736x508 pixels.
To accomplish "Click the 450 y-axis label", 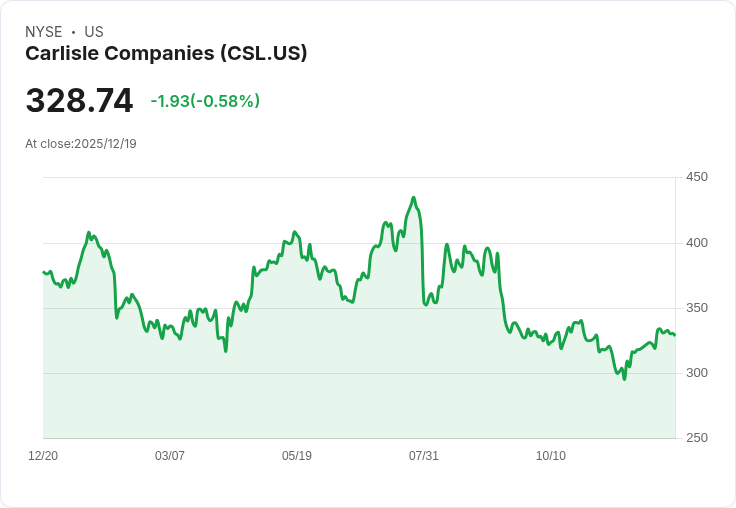I will [696, 178].
